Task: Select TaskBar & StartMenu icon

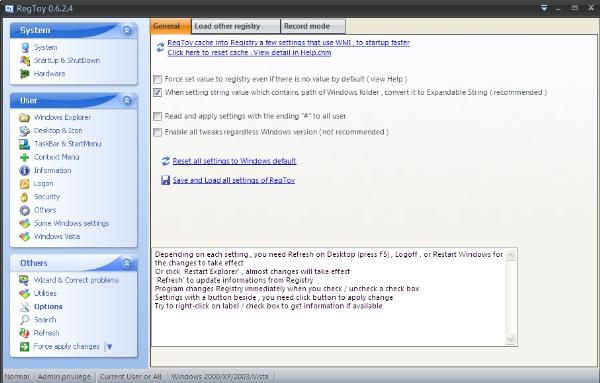Action: [x=24, y=144]
